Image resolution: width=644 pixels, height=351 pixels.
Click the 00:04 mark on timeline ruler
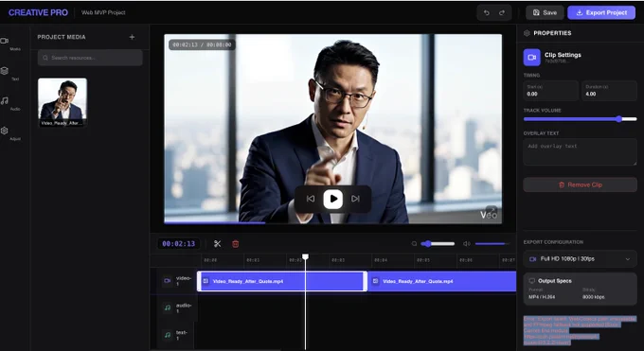pyautogui.click(x=381, y=260)
